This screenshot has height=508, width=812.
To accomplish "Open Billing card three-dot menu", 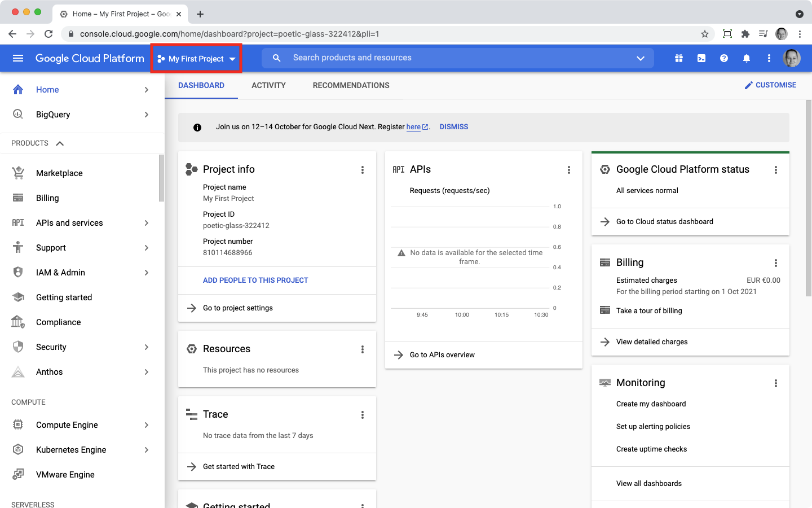I will 776,263.
